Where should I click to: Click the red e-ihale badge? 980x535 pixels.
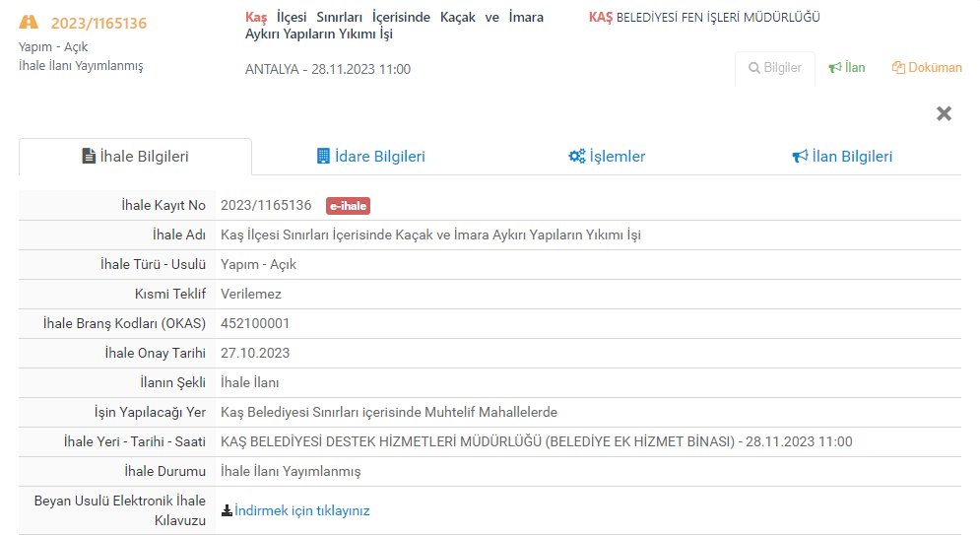click(348, 206)
